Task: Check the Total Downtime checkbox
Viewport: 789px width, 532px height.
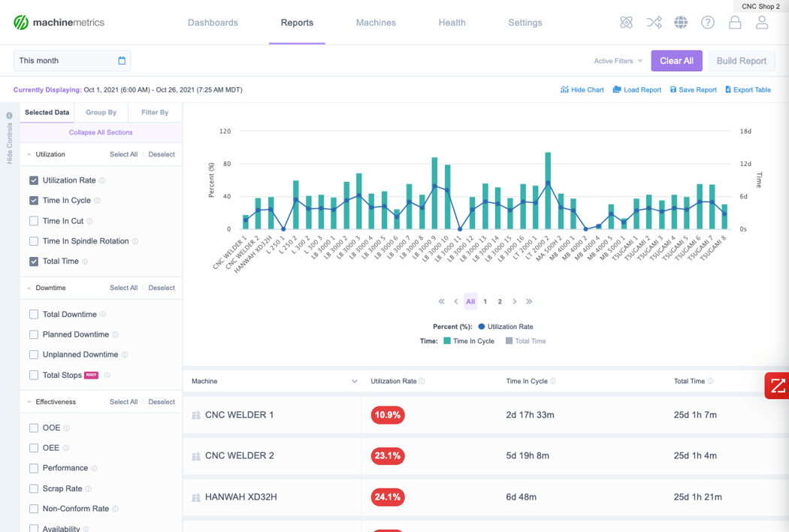Action: 34,314
